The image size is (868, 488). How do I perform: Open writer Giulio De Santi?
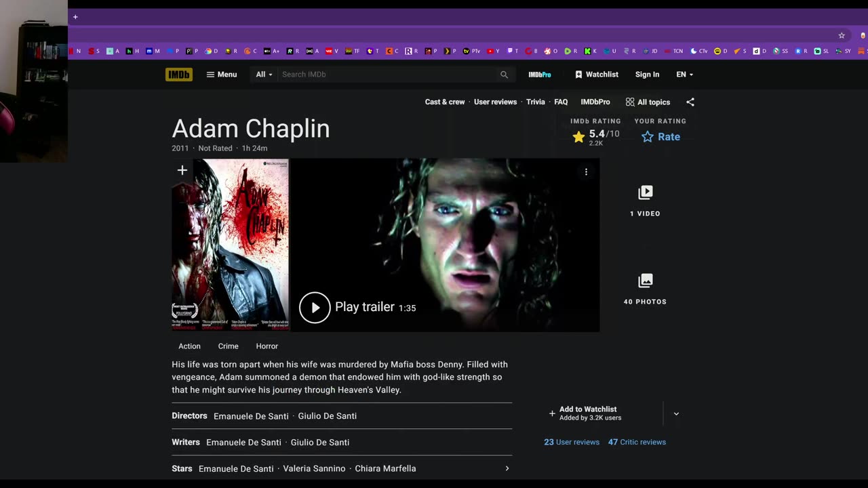tap(320, 443)
